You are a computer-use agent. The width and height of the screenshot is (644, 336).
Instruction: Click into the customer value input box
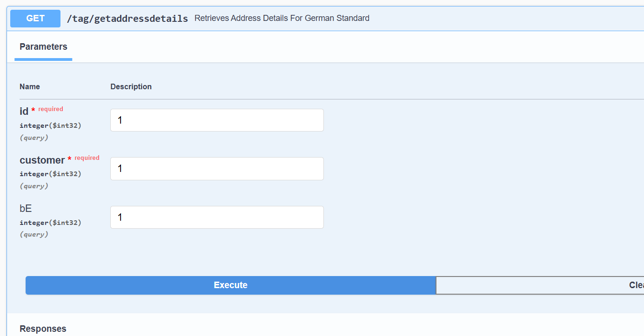(x=217, y=169)
